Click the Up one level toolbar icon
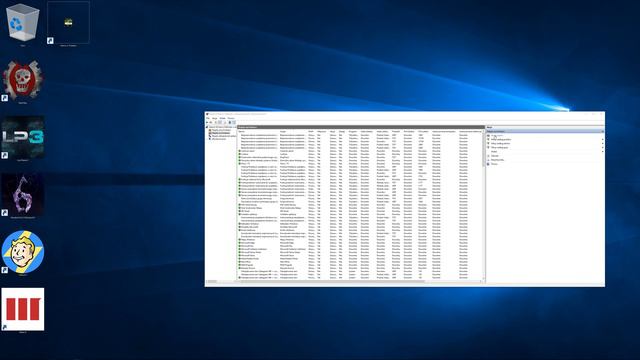 click(x=216, y=122)
